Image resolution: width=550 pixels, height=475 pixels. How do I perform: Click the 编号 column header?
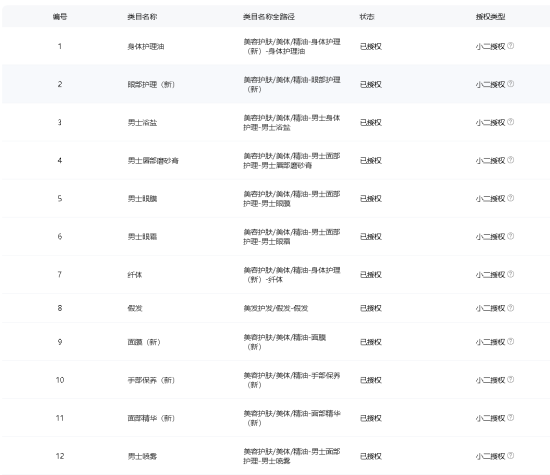click(x=60, y=16)
